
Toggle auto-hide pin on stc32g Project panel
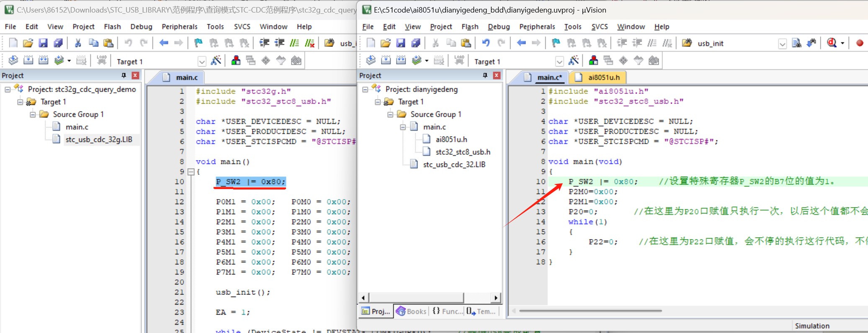click(x=124, y=75)
